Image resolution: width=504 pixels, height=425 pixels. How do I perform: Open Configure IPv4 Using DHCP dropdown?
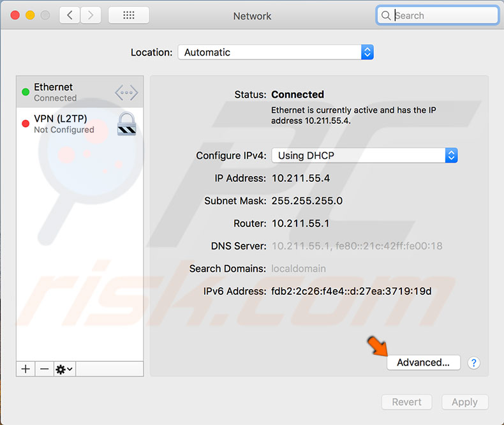coord(364,156)
